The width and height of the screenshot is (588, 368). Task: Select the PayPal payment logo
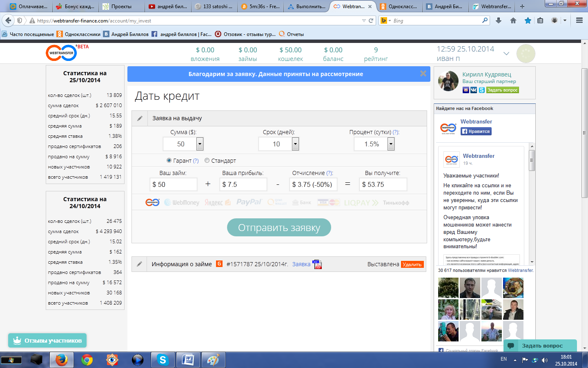point(249,202)
